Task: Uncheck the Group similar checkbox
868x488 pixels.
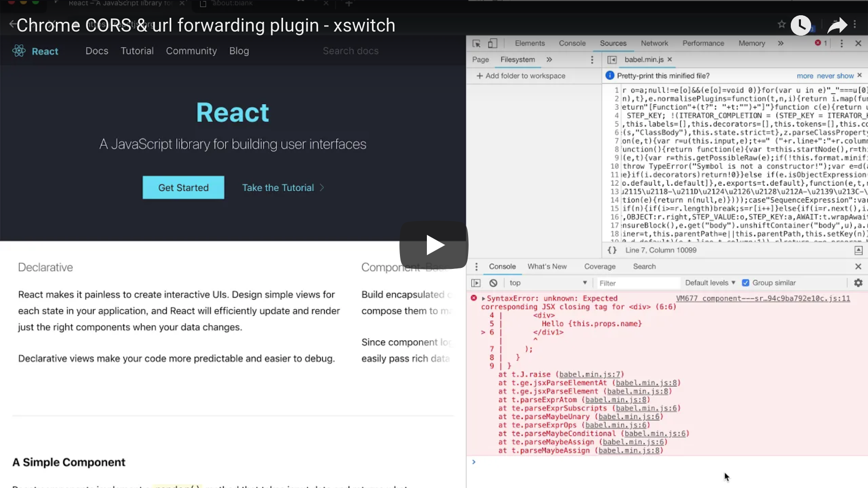Action: tap(746, 283)
